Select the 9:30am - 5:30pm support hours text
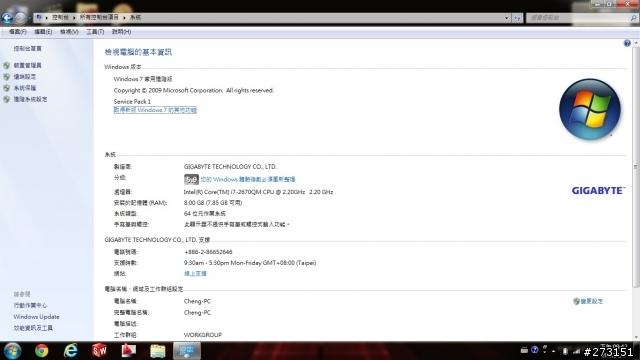640x360 pixels. pyautogui.click(x=250, y=263)
